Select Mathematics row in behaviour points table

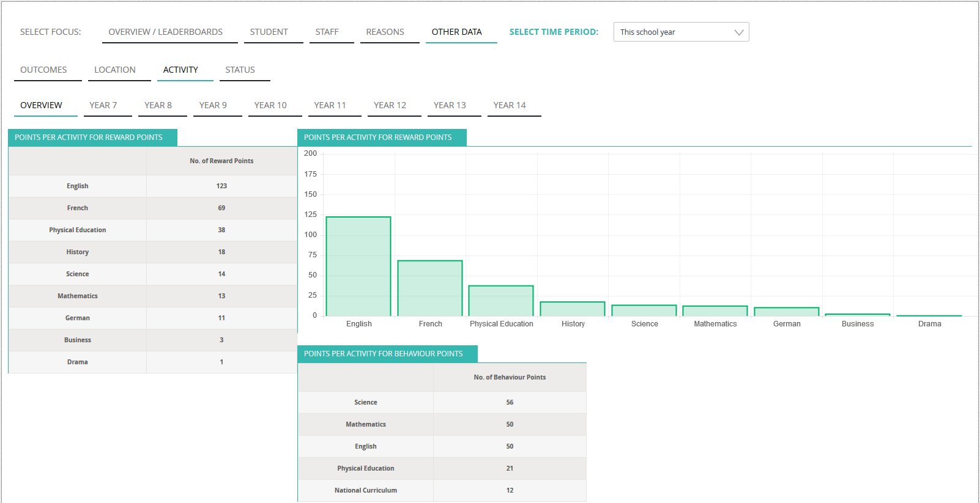(442, 425)
